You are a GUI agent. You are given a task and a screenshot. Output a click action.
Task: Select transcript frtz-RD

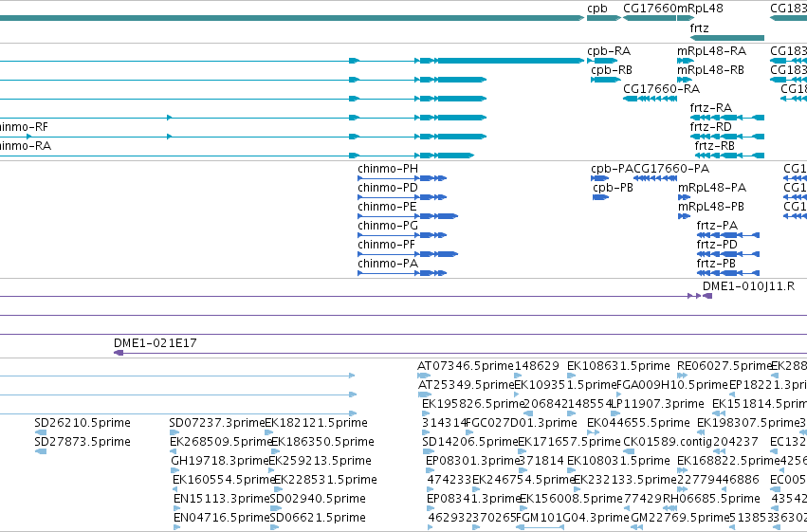[727, 137]
